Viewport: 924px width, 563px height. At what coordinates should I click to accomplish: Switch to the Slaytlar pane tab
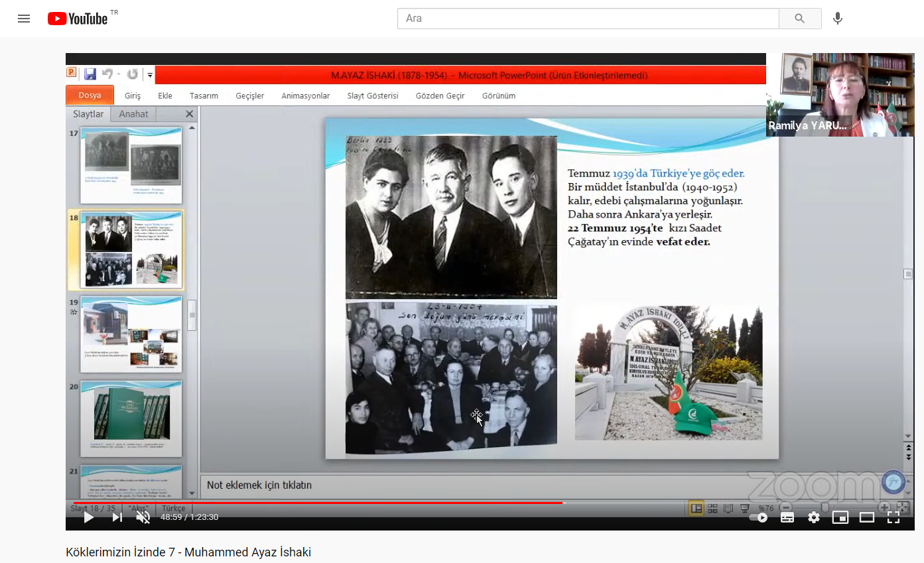(x=88, y=114)
